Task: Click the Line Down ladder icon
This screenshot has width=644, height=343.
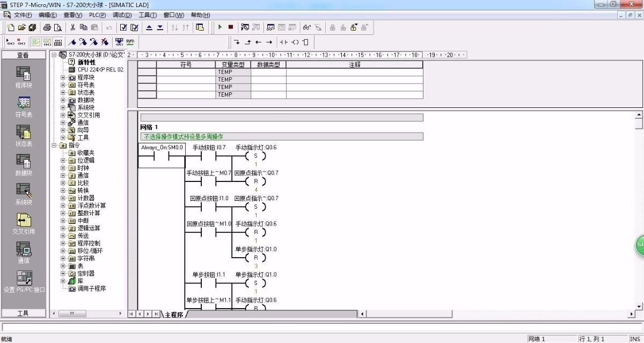Action: coord(237,42)
